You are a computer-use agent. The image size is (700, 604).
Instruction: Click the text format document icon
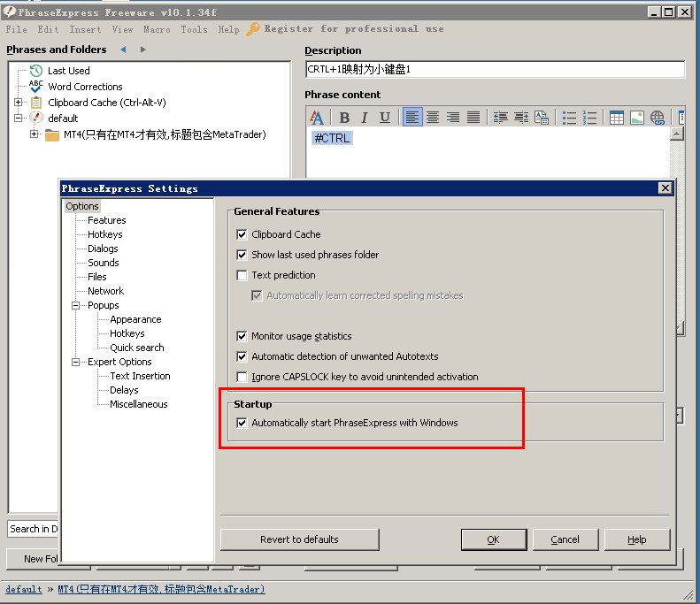pyautogui.click(x=542, y=118)
